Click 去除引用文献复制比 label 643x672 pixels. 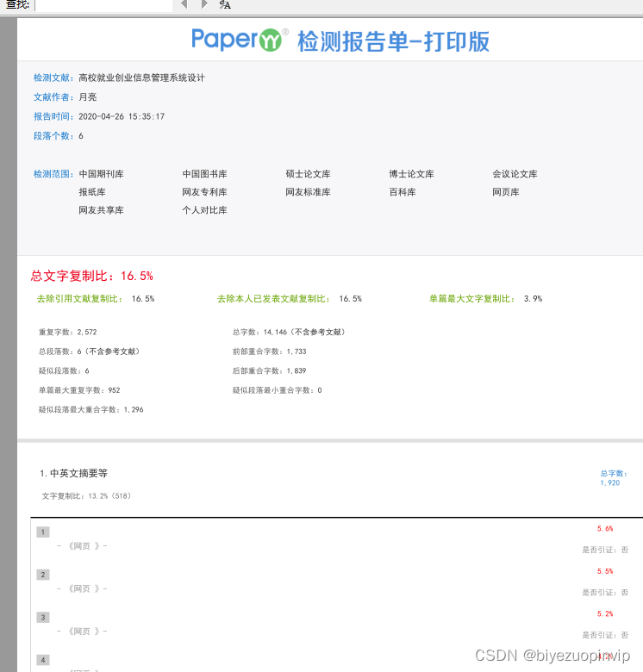coord(79,299)
